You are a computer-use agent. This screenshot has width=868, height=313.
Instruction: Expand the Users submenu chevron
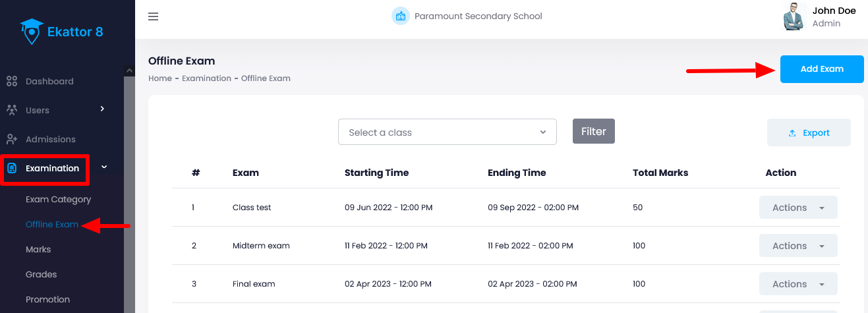(x=102, y=109)
